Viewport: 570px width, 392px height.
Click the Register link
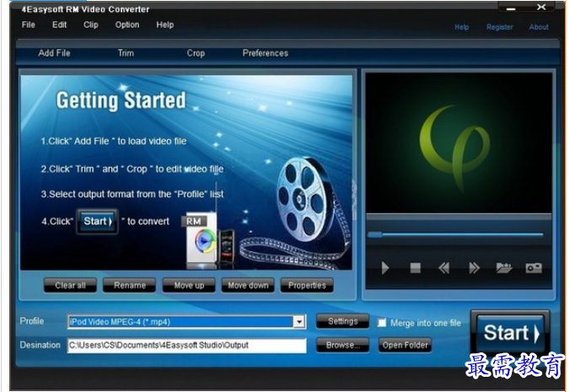[x=499, y=27]
